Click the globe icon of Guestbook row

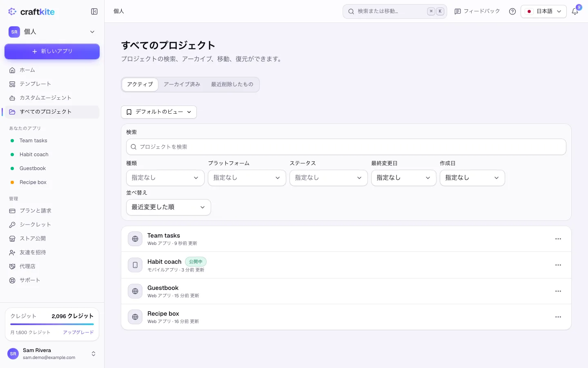135,291
